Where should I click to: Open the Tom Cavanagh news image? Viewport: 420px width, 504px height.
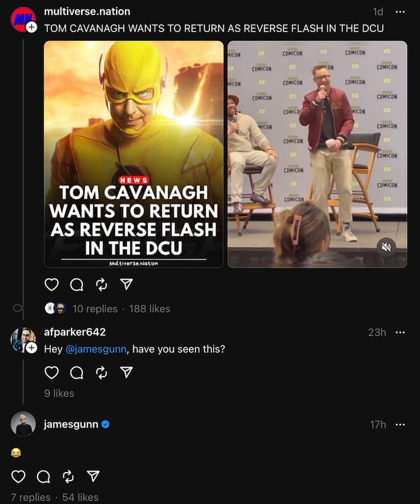134,152
